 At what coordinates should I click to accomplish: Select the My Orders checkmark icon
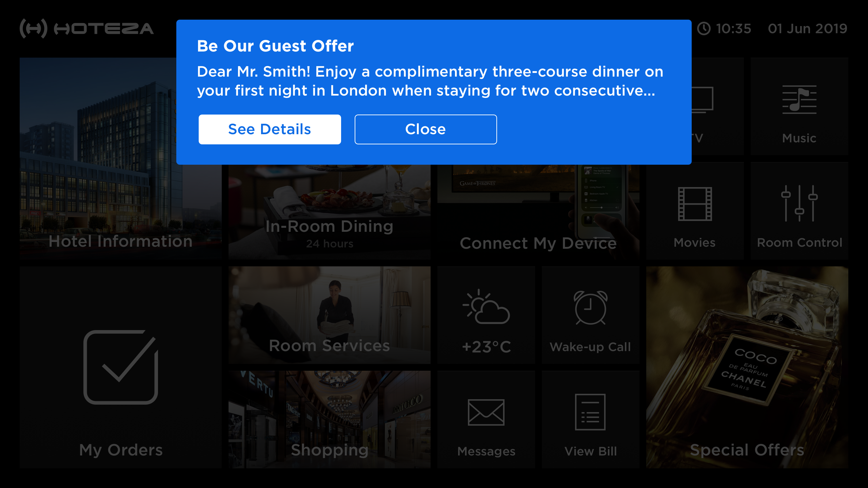pos(121,367)
